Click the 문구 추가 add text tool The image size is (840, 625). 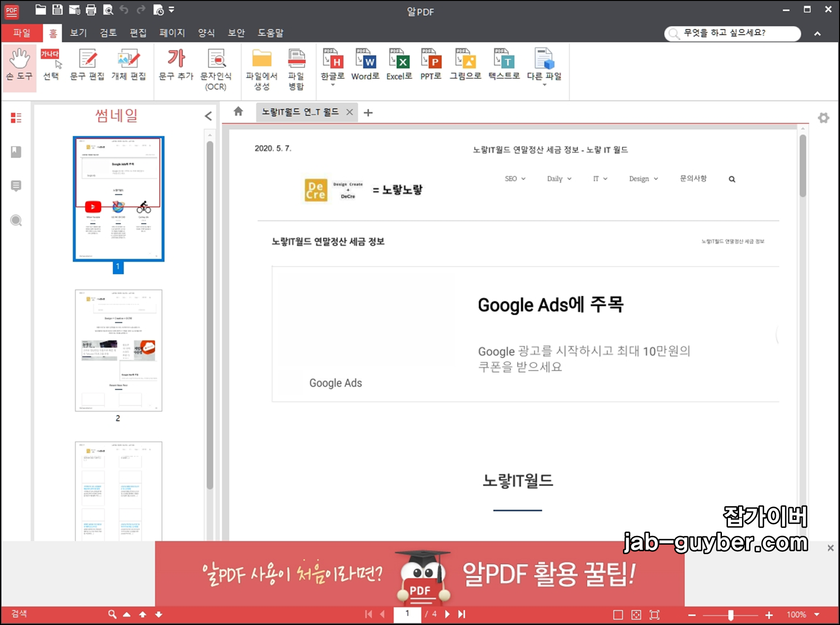coord(176,65)
